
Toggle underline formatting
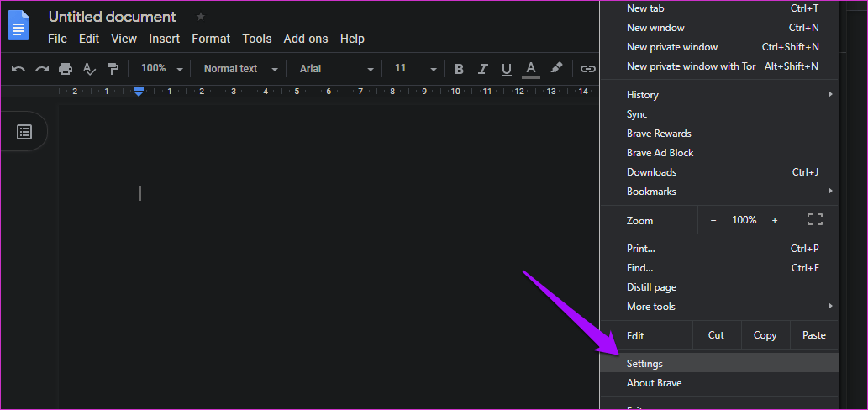click(x=506, y=69)
